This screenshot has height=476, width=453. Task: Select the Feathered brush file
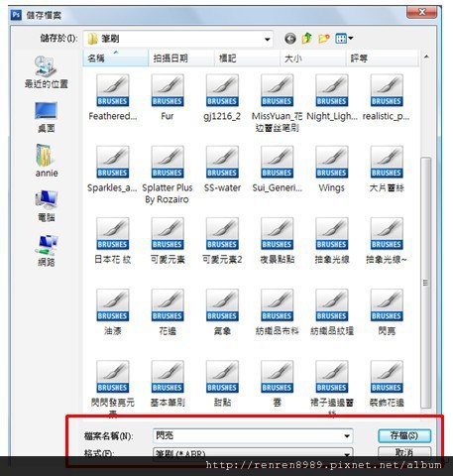click(112, 98)
